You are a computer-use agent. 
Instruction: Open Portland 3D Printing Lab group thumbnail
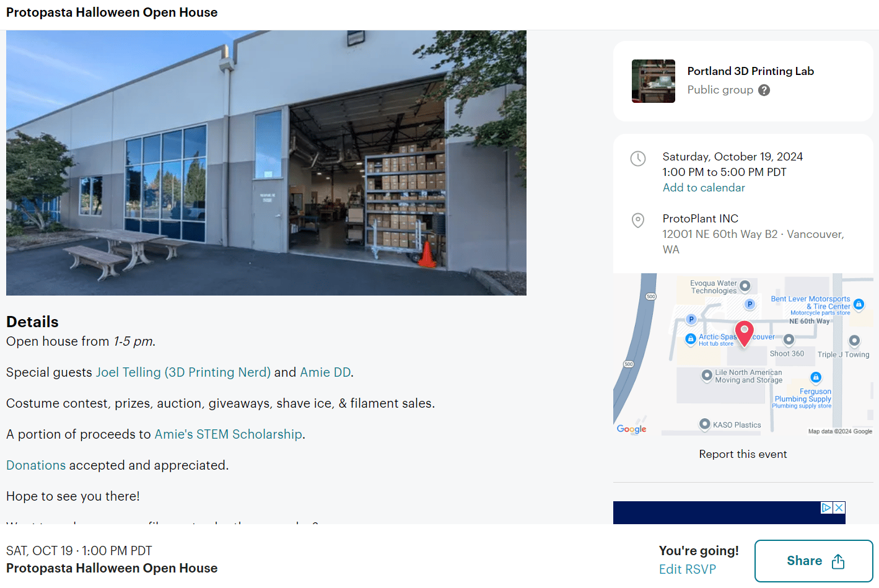point(654,81)
